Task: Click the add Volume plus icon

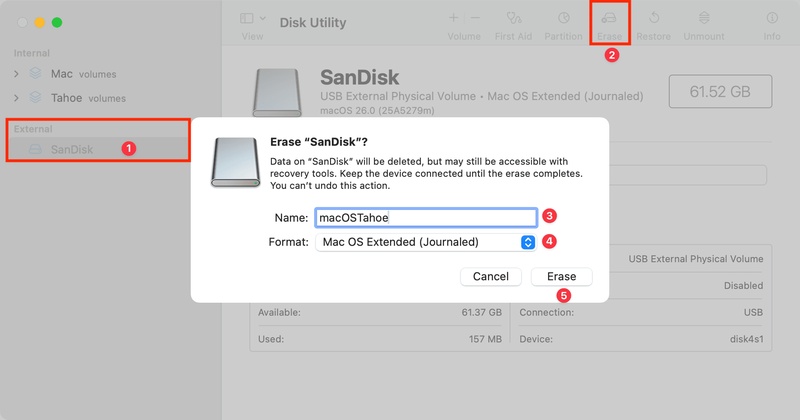Action: (x=454, y=18)
